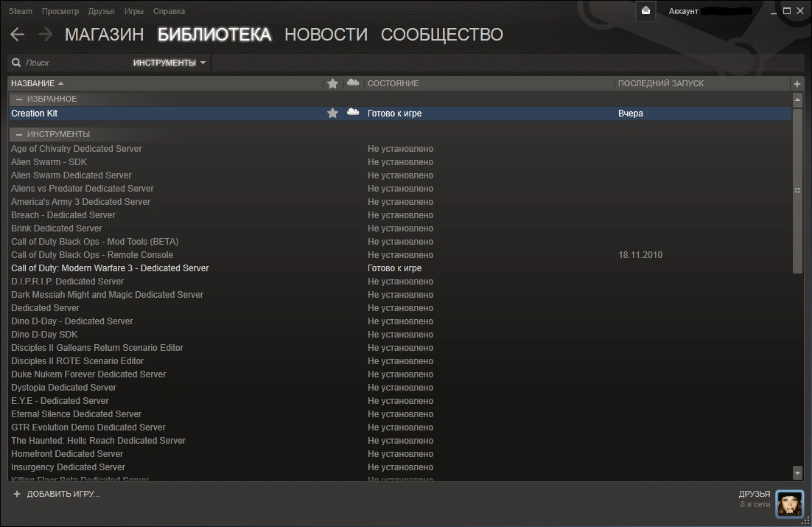Select Homefront Dedicated Server
This screenshot has width=812, height=527.
tap(67, 454)
